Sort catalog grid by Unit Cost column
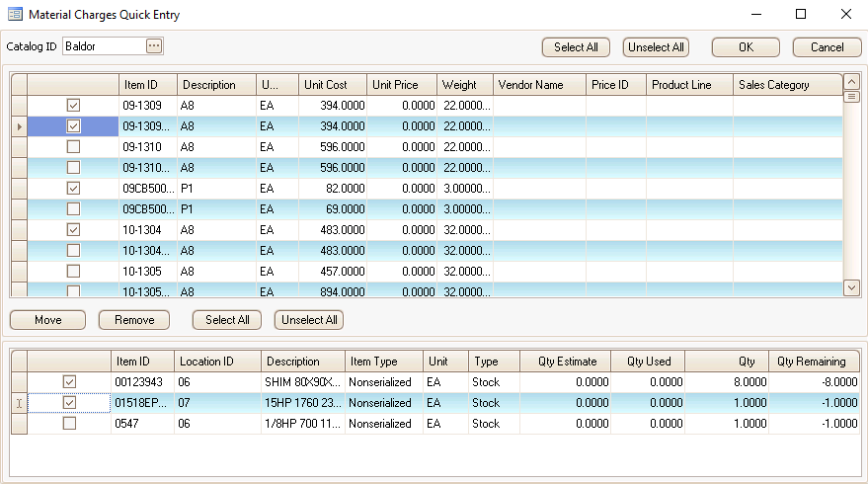This screenshot has height=484, width=868. [x=332, y=85]
